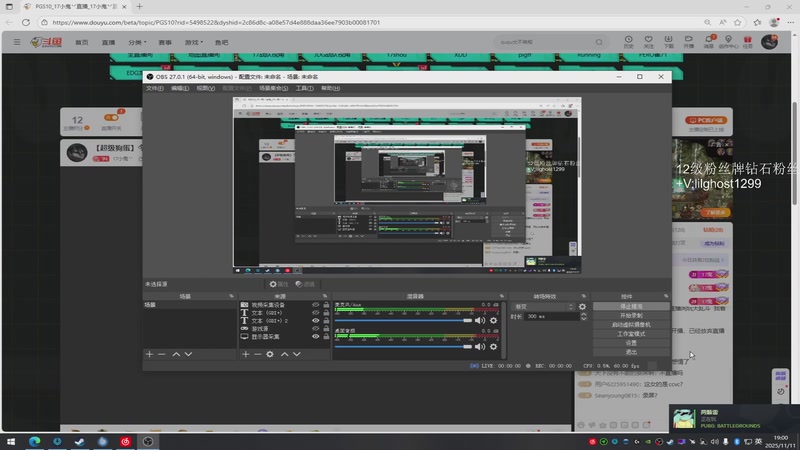Pop out the controls dock panel
Image resolution: width=800 pixels, height=450 pixels.
pyautogui.click(x=666, y=296)
